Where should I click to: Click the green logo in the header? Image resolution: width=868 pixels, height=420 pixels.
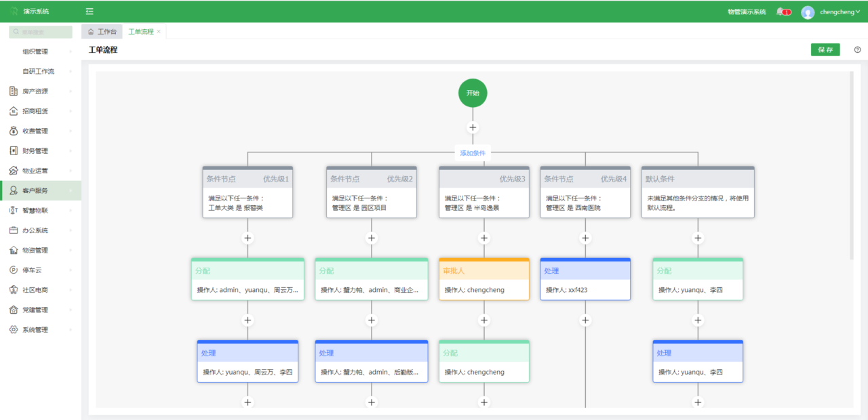tap(13, 12)
